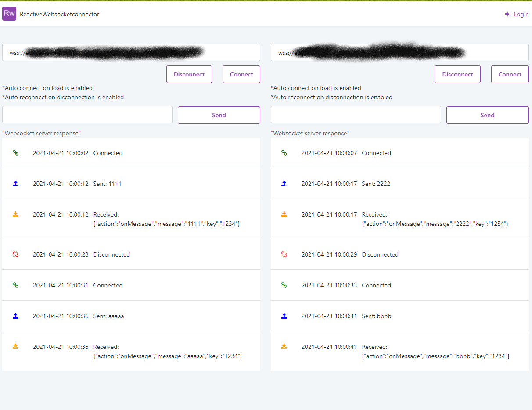The image size is (532, 410).
Task: Click the right 'Disconnected' log entry text
Action: click(380, 254)
